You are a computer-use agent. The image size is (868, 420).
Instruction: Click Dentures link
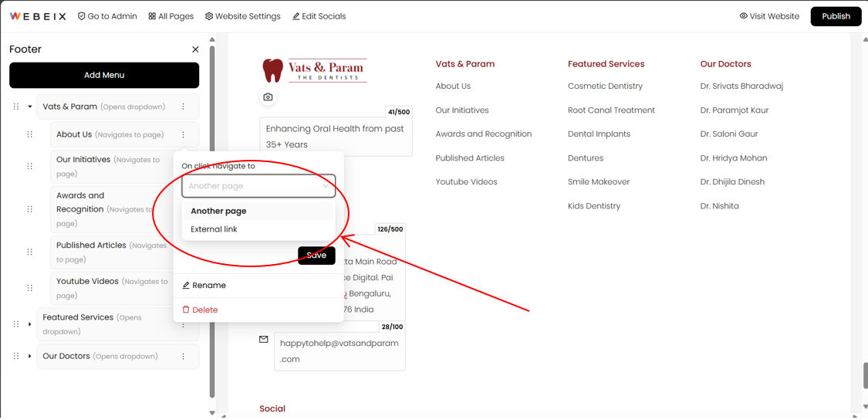(586, 158)
